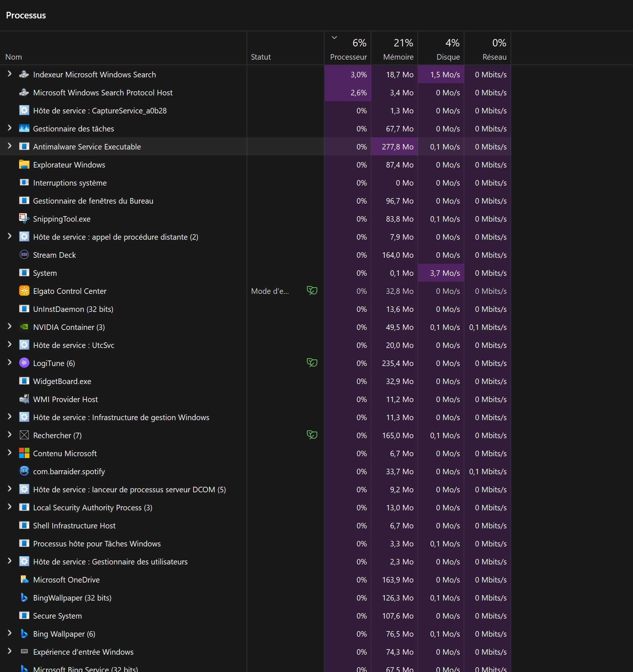Expand the Bing Wallpaper (6) group
The width and height of the screenshot is (633, 672).
coord(10,633)
